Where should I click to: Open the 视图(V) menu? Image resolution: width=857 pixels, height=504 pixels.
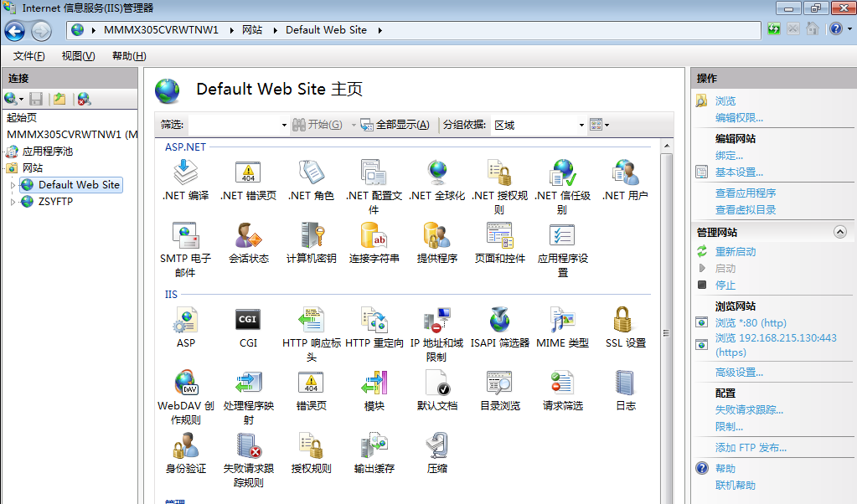78,56
